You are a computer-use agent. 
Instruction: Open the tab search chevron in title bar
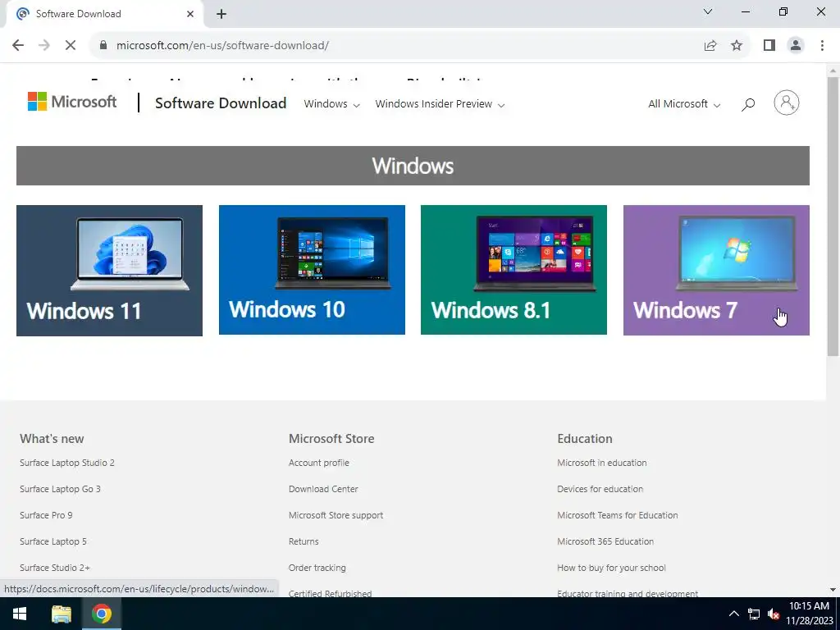pyautogui.click(x=708, y=11)
